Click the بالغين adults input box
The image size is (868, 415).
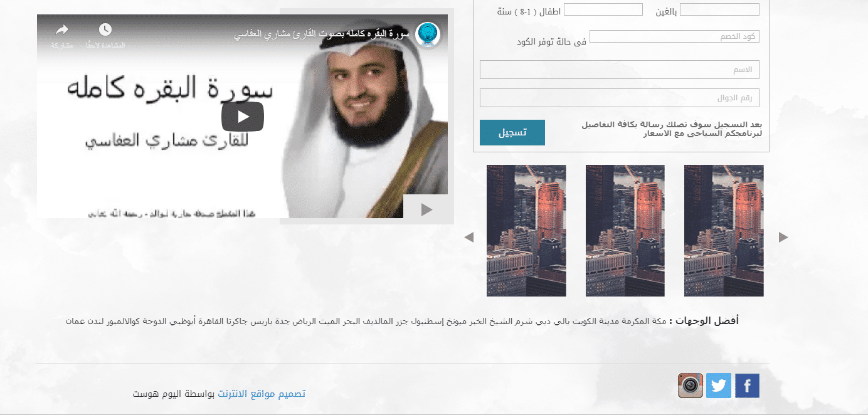pos(719,9)
